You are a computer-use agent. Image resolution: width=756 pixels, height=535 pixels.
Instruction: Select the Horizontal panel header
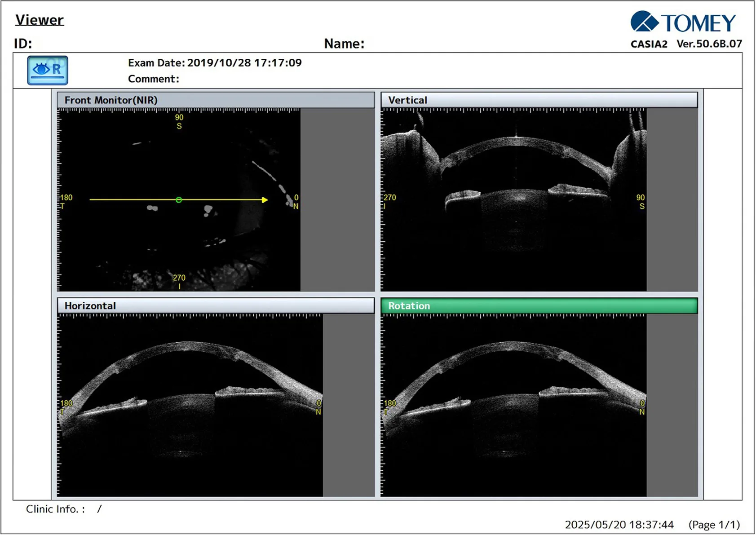[216, 306]
